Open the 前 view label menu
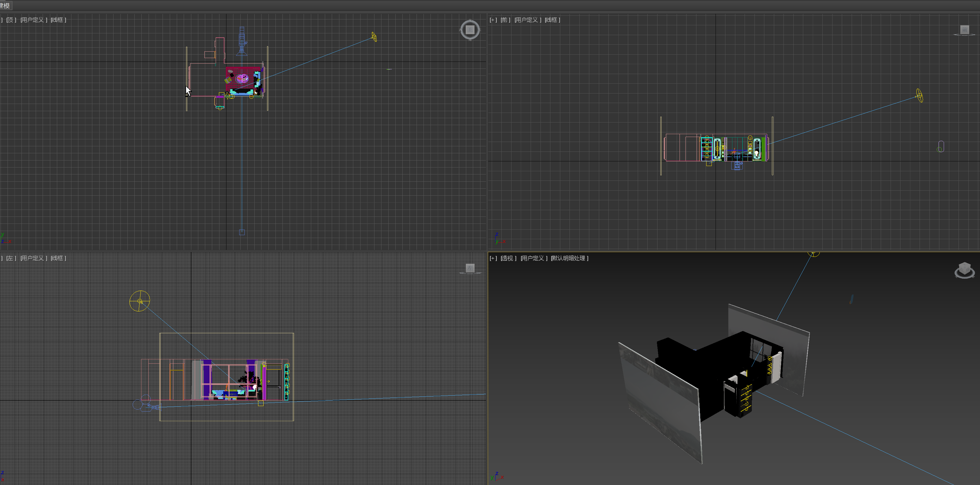980x485 pixels. pyautogui.click(x=505, y=20)
